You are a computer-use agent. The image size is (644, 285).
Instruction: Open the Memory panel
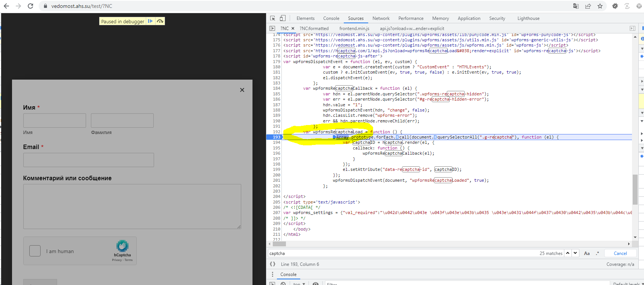coord(440,18)
